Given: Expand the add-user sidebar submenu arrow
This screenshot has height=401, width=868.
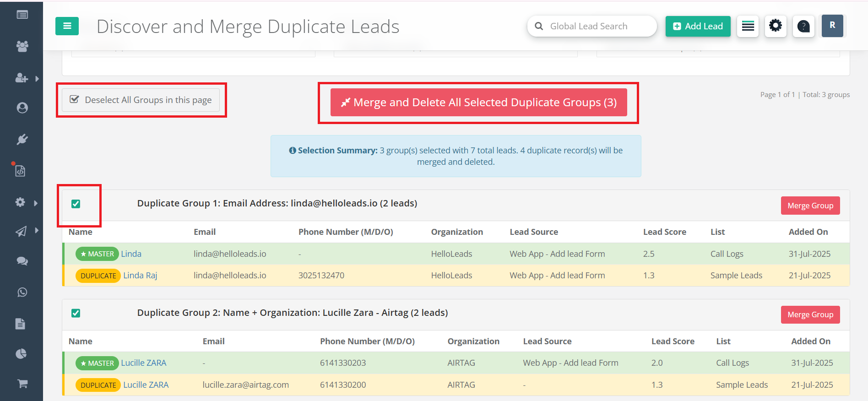Looking at the screenshot, I should pyautogui.click(x=37, y=79).
